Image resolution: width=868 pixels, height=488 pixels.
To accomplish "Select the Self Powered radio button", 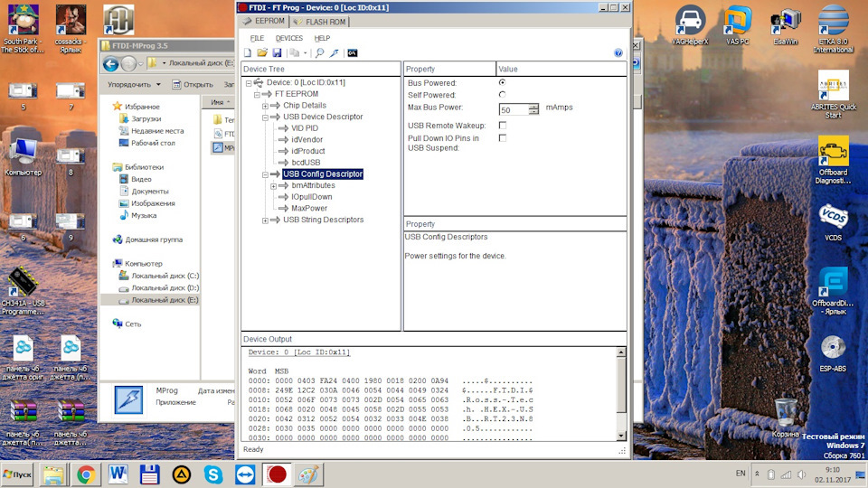I will click(502, 95).
